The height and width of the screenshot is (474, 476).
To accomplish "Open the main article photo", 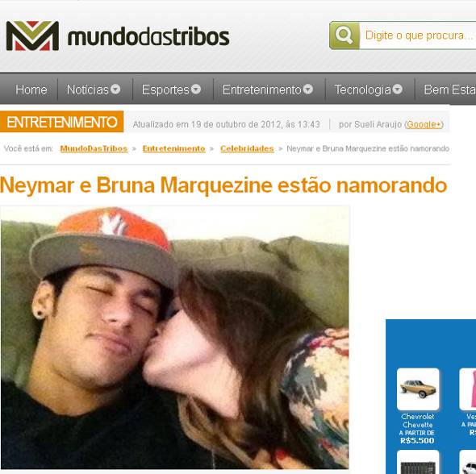I will pos(174,337).
